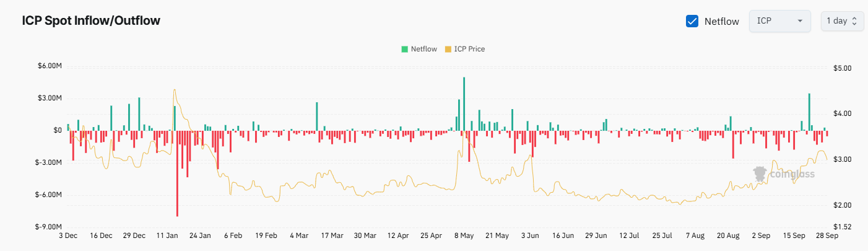Click the $3.00 price axis label
Image resolution: width=868 pixels, height=251 pixels.
pos(843,159)
